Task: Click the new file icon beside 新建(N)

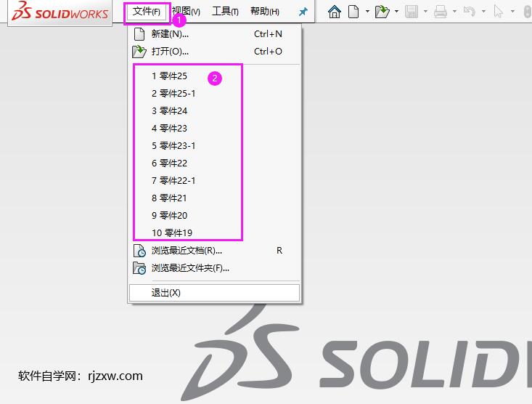Action: 139,34
